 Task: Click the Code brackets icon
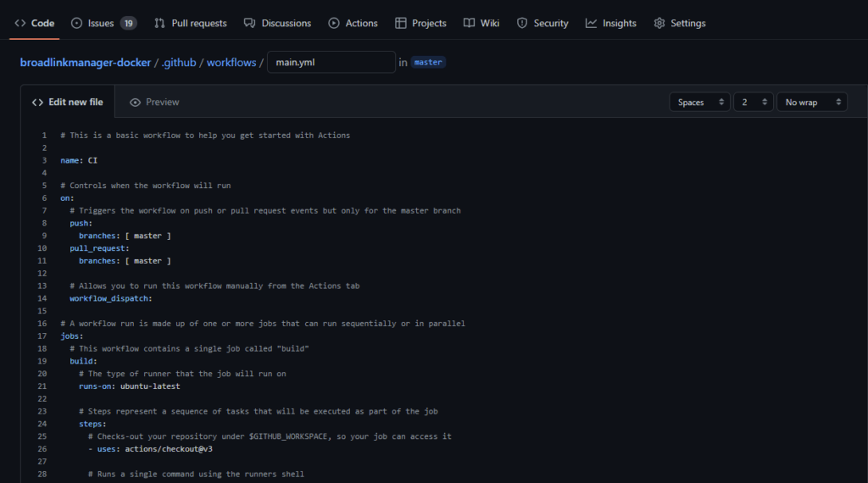click(20, 23)
